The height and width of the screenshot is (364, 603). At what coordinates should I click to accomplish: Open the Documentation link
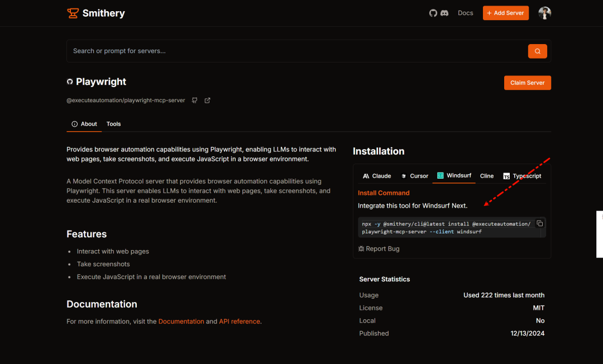click(x=181, y=322)
